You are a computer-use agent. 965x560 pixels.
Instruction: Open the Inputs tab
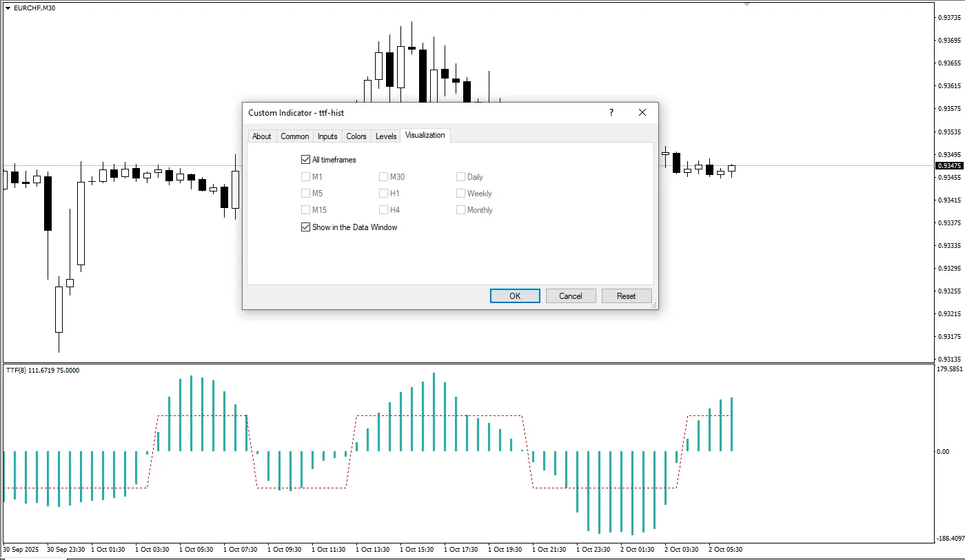pos(327,136)
